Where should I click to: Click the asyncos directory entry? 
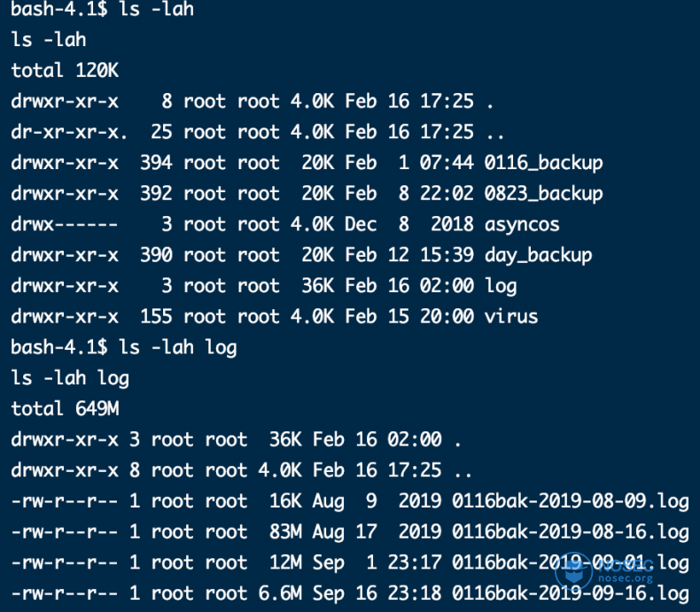point(522,224)
